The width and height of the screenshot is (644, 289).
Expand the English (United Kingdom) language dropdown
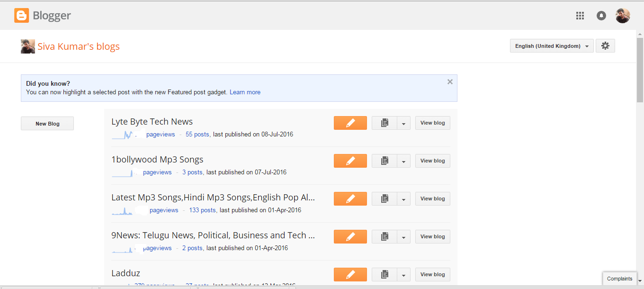552,46
